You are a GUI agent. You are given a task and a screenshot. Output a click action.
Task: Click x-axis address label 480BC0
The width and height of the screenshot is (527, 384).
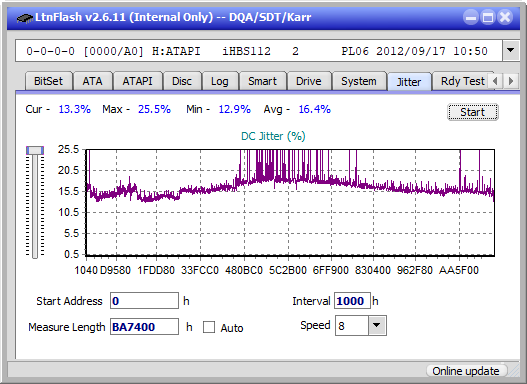244,270
